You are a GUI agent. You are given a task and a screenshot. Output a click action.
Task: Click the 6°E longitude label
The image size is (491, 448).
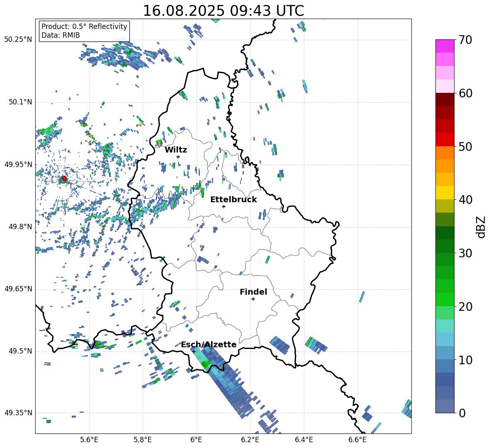point(196,440)
